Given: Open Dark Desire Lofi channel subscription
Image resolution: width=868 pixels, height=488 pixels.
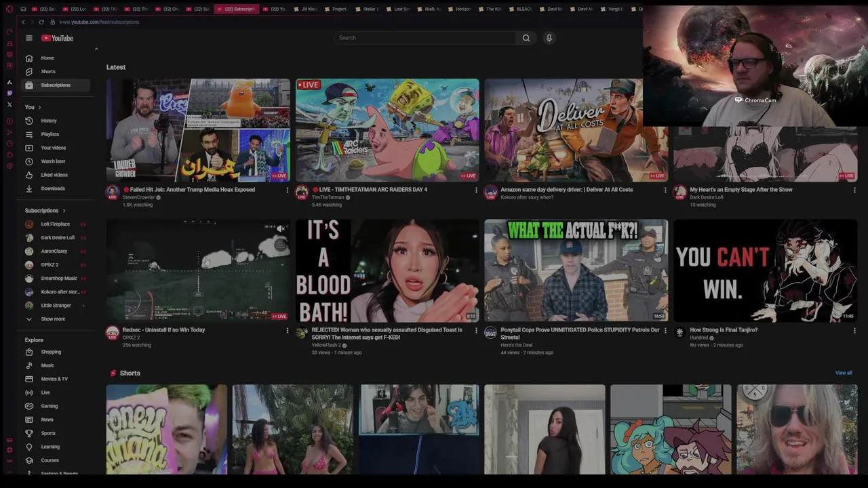Looking at the screenshot, I should 56,237.
